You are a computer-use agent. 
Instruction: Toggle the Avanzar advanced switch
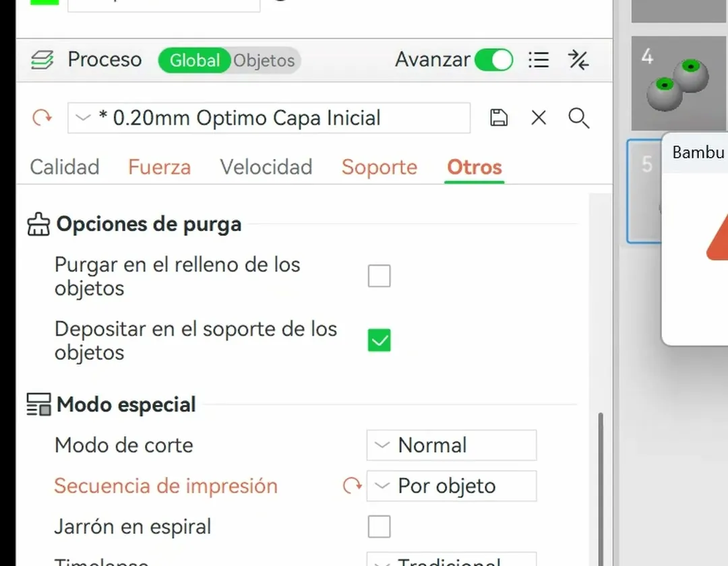[493, 60]
